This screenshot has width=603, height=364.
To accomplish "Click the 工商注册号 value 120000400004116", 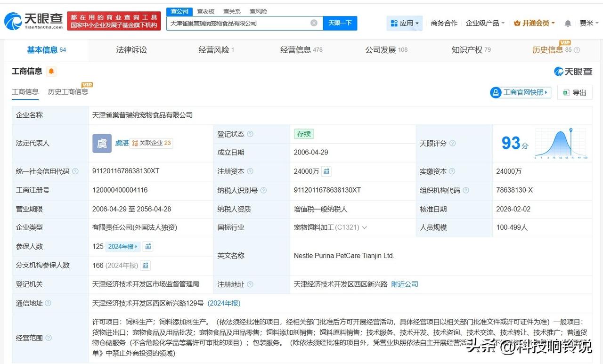I will click(x=120, y=190).
